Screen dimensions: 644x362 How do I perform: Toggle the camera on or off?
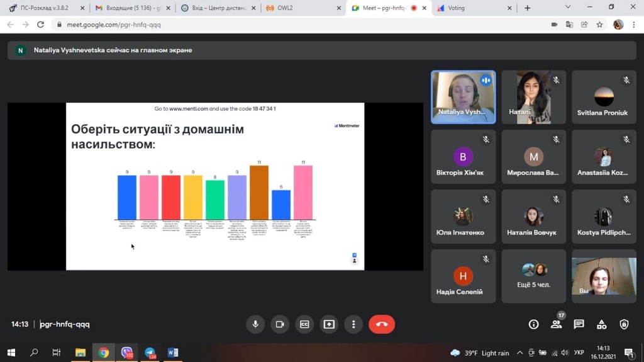[x=280, y=324]
